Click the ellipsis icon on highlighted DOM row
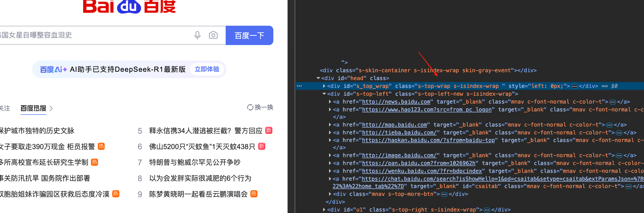The image size is (644, 213). pyautogui.click(x=299, y=86)
